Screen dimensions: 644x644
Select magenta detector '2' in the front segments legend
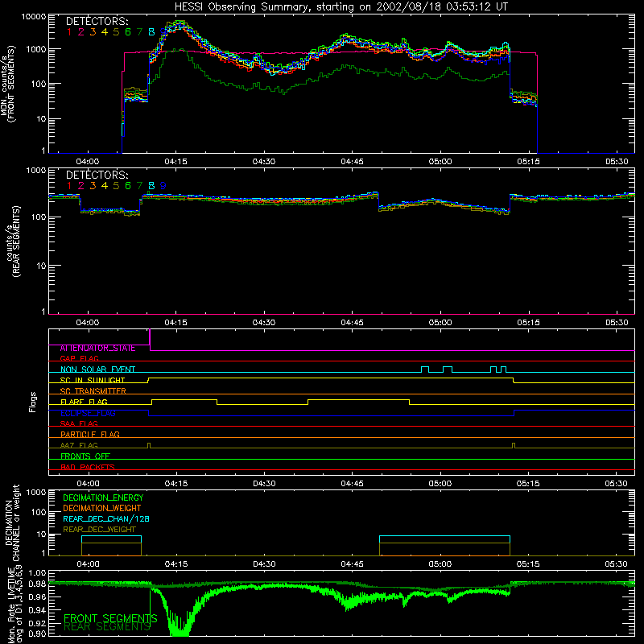tap(81, 32)
